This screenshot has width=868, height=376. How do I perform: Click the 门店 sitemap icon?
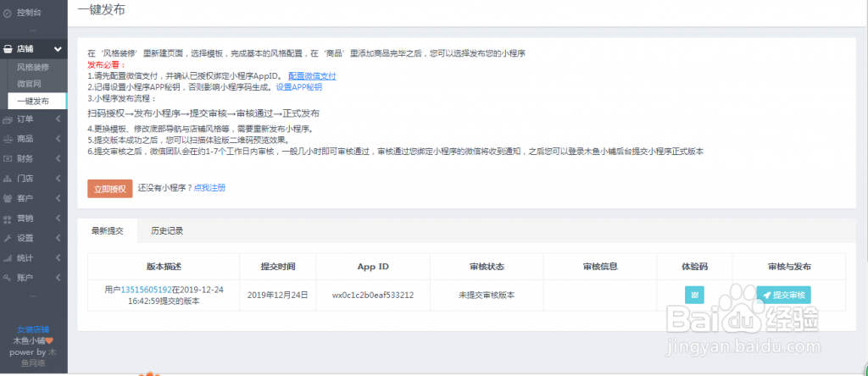point(8,179)
